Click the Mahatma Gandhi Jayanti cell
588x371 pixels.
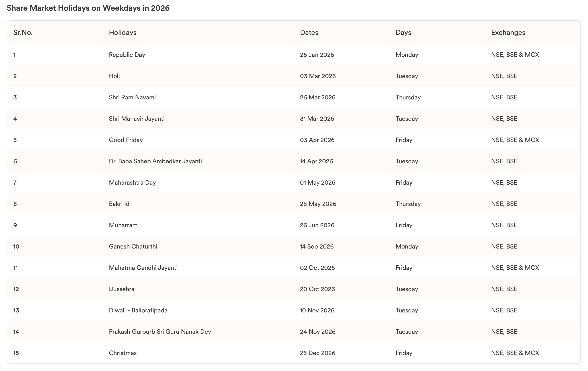(143, 268)
